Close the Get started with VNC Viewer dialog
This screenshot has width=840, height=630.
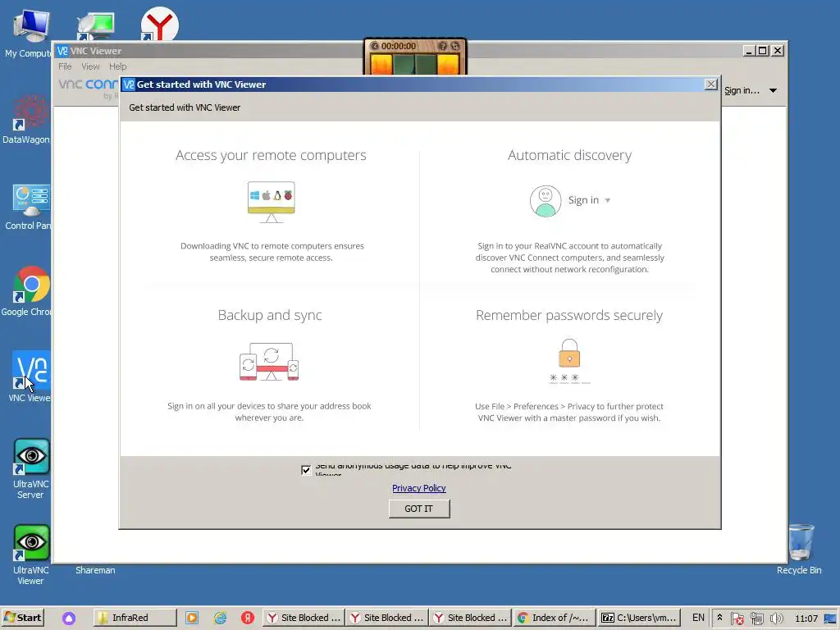click(x=710, y=84)
